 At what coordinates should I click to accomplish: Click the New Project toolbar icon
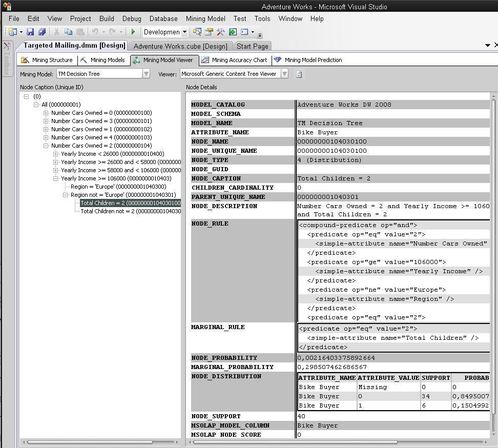13,32
